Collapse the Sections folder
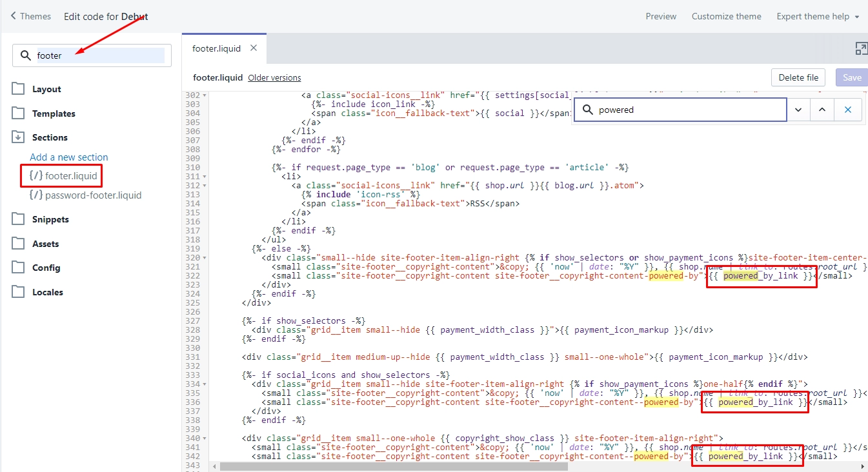Viewport: 868px width, 472px height. point(50,137)
